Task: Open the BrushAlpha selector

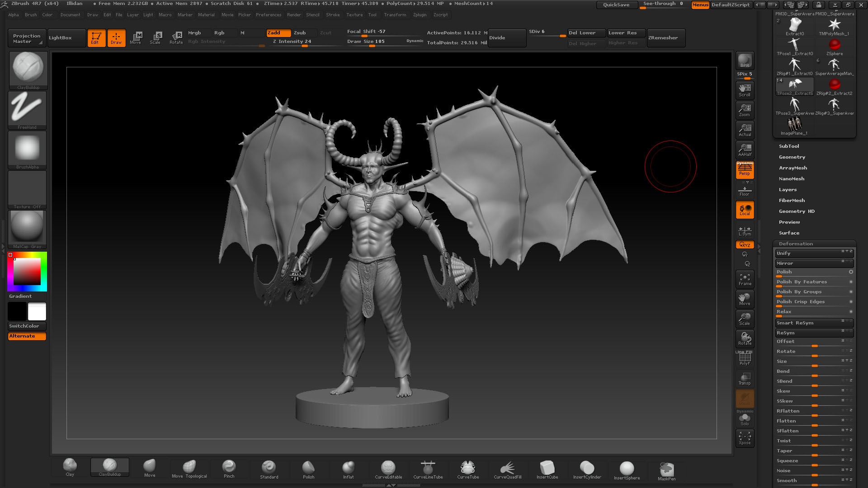Action: coord(27,150)
